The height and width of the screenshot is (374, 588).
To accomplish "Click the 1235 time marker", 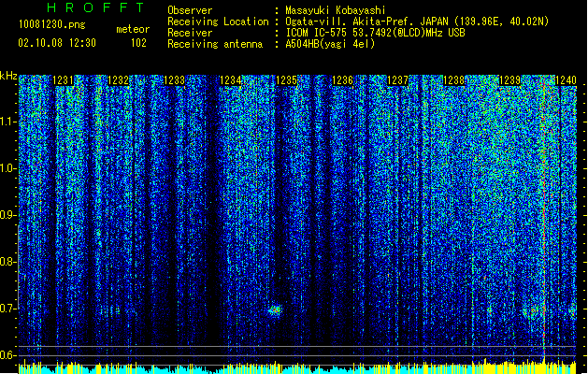I will click(286, 80).
